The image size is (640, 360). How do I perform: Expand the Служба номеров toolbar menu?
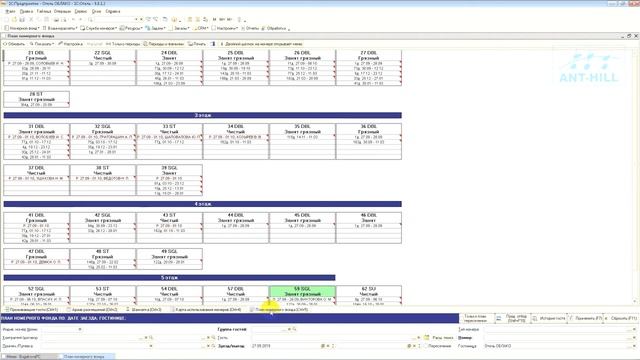98,28
